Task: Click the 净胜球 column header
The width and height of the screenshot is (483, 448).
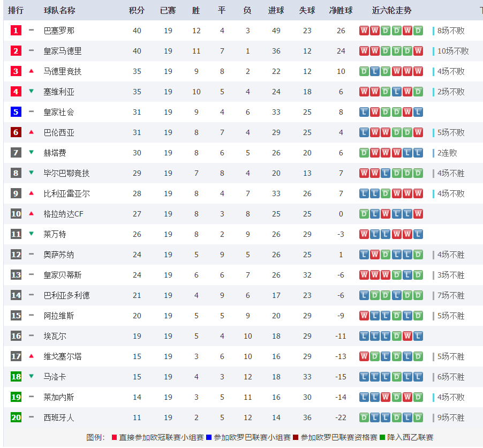Action: click(x=341, y=11)
